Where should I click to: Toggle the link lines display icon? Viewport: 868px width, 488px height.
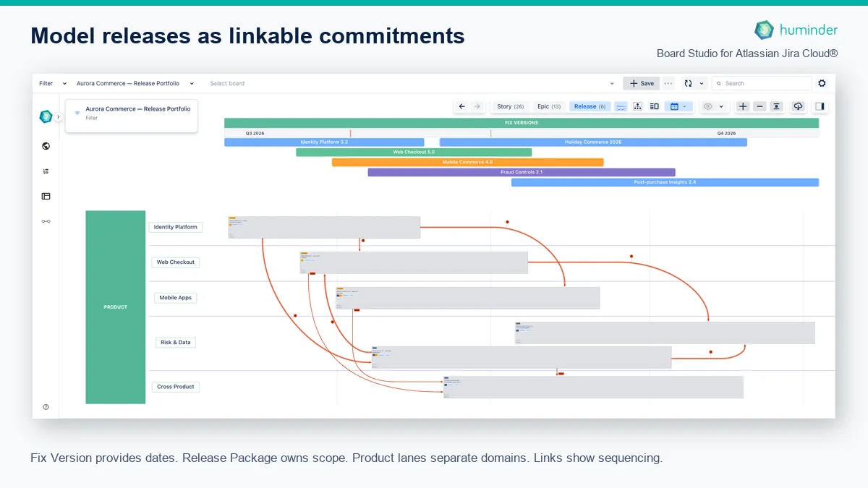pos(621,106)
